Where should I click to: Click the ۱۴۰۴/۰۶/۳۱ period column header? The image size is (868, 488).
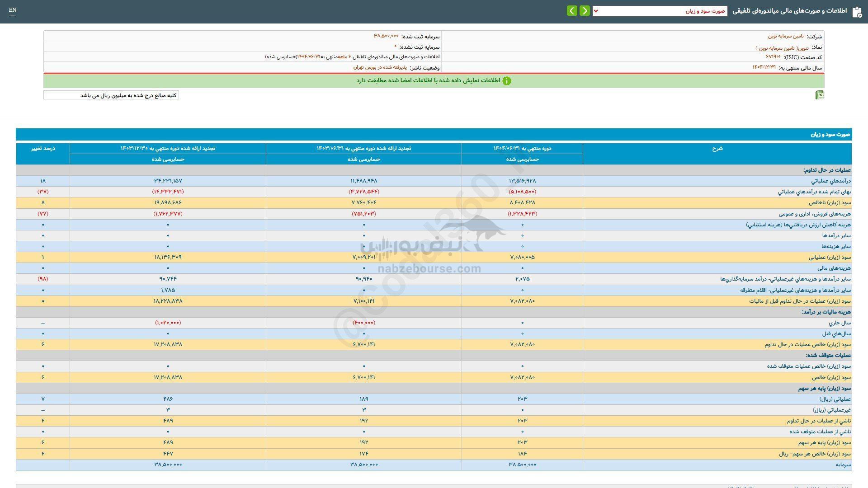[522, 148]
